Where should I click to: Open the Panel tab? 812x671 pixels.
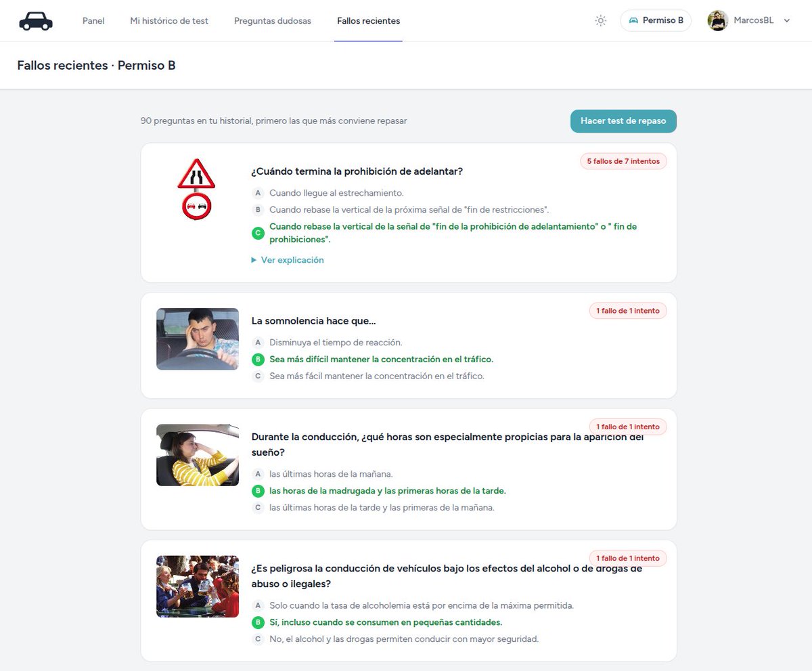point(93,21)
